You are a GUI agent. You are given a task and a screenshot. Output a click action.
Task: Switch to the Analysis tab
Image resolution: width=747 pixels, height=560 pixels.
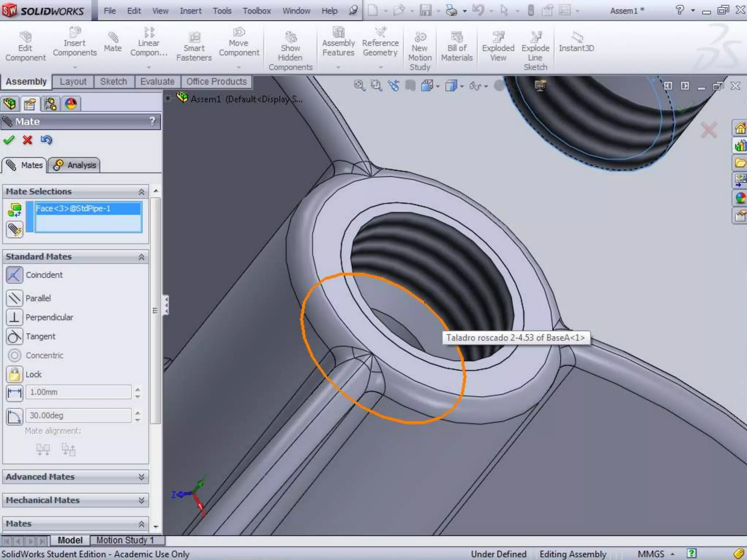pos(75,165)
